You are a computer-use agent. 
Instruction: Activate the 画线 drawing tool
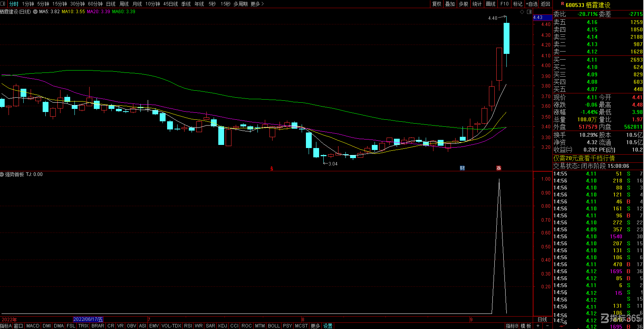(491, 4)
